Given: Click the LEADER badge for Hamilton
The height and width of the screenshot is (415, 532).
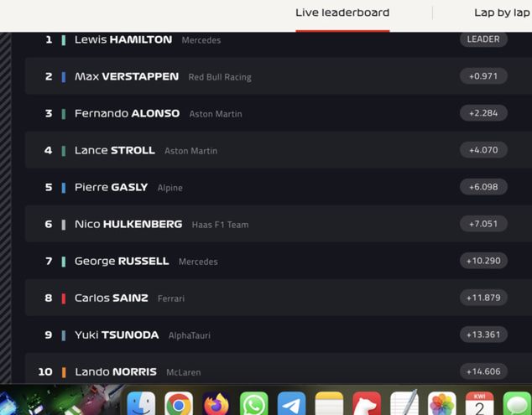Looking at the screenshot, I should (483, 39).
